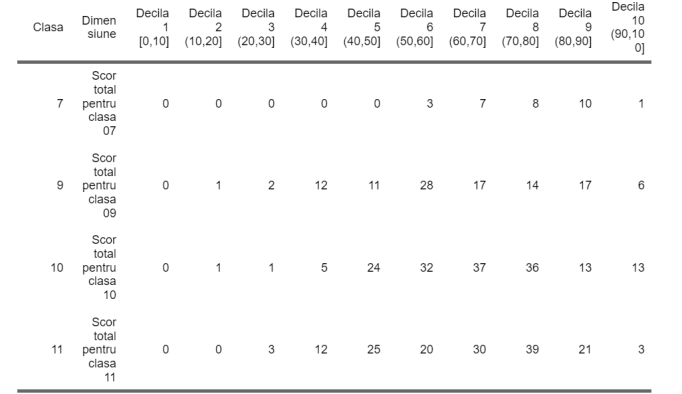Click the Clasa 10 row label
Screen dimensions: 682x394
pyautogui.click(x=57, y=267)
